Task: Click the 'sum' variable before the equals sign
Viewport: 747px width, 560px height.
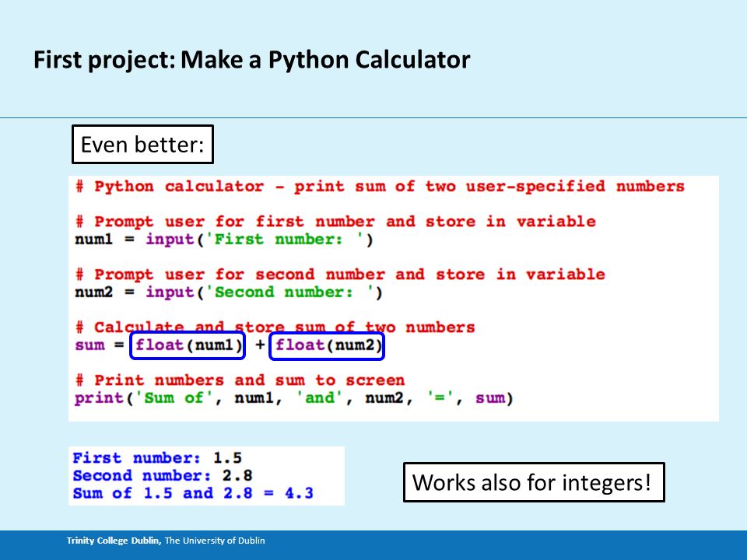Action: click(x=89, y=345)
